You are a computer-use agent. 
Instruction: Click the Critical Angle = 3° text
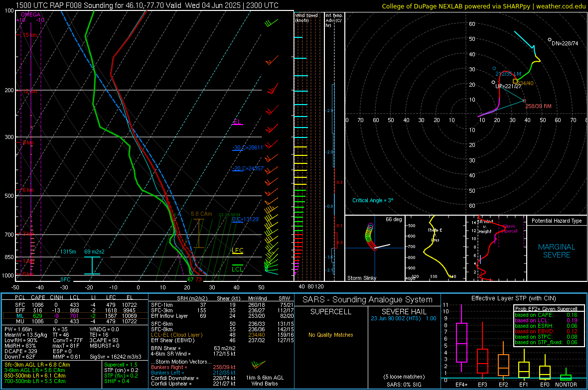373,200
